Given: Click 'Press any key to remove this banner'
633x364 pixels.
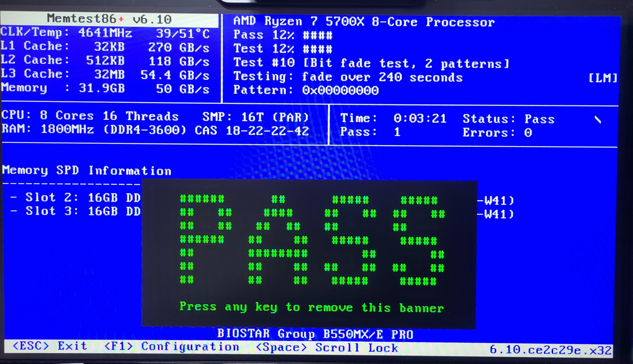Looking at the screenshot, I should 311,307.
